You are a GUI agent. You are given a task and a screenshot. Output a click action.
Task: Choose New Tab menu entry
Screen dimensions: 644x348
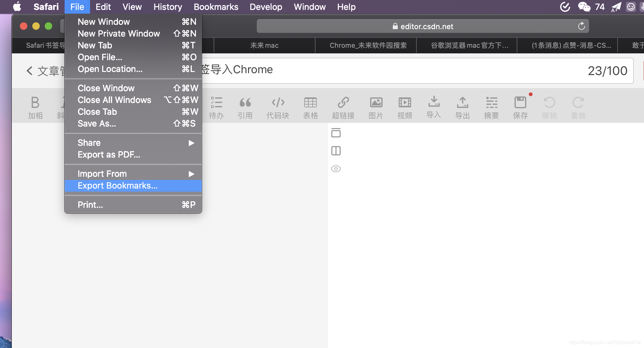[x=133, y=45]
